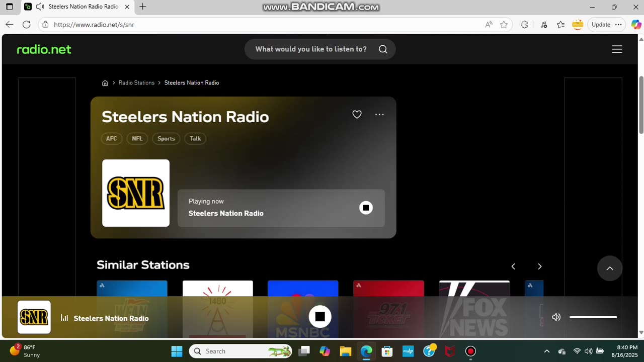Viewport: 644px width, 362px height.
Task: Open the hamburger menu on radio.net
Action: [x=617, y=49]
